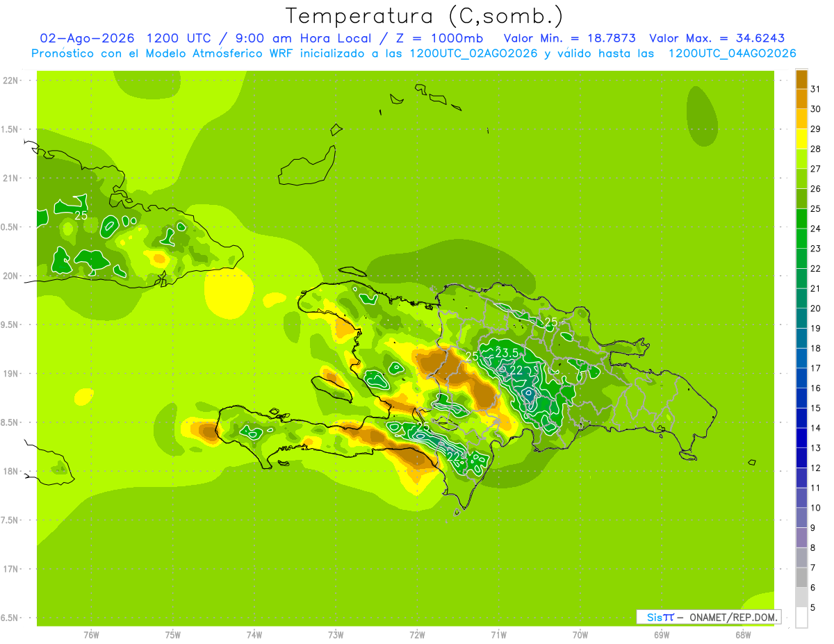Click the colorbar label "31"
This screenshot has height=644, width=834.
816,89
